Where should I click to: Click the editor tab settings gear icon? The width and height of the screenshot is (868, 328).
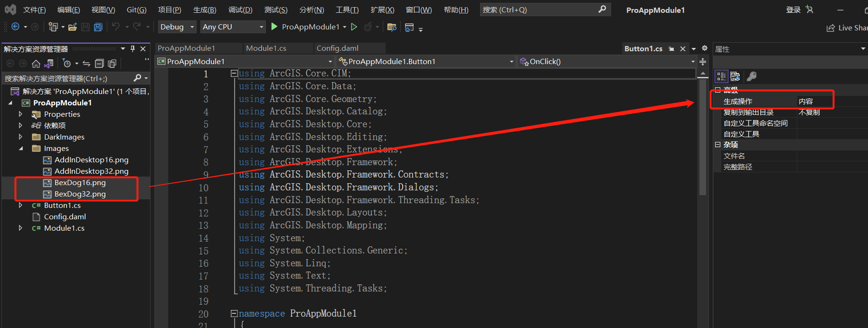[705, 48]
